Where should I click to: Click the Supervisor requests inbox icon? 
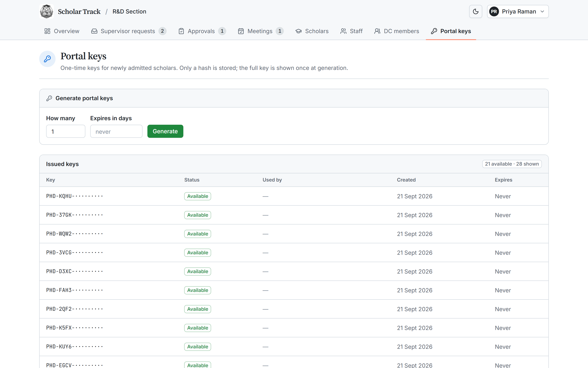click(x=94, y=31)
